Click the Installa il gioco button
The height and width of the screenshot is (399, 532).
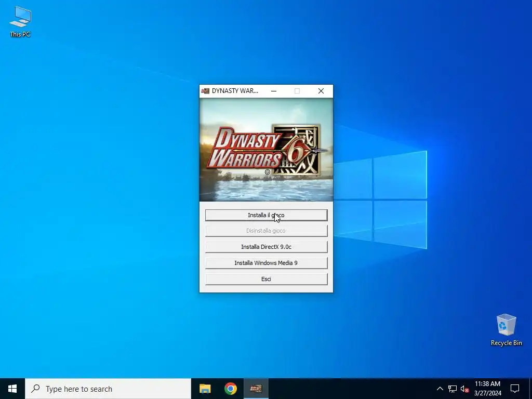266,215
